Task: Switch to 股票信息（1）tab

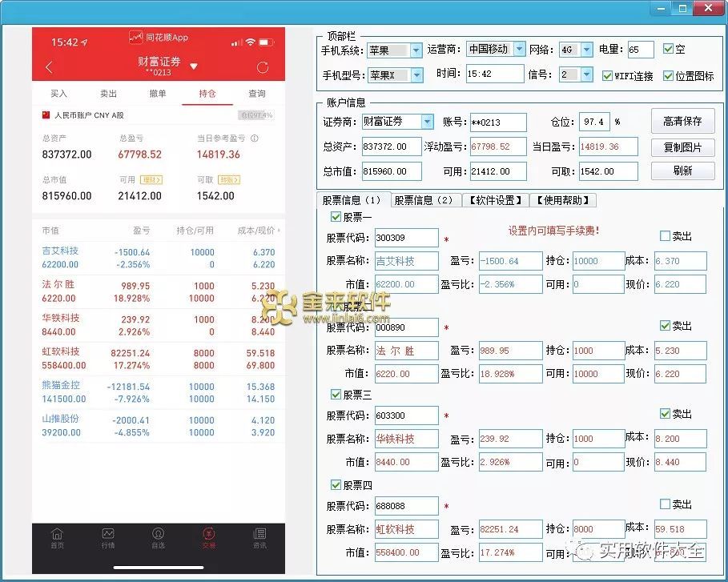Action: (353, 200)
